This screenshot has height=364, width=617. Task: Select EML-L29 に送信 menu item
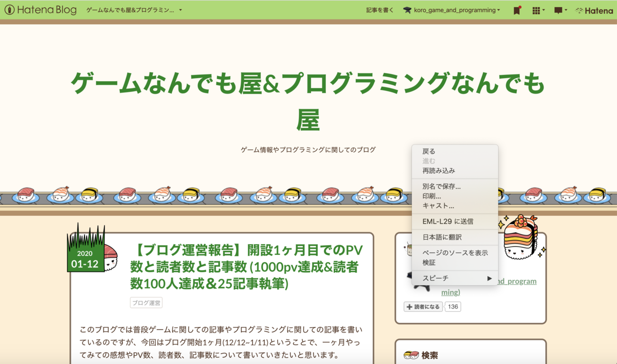[x=455, y=222]
